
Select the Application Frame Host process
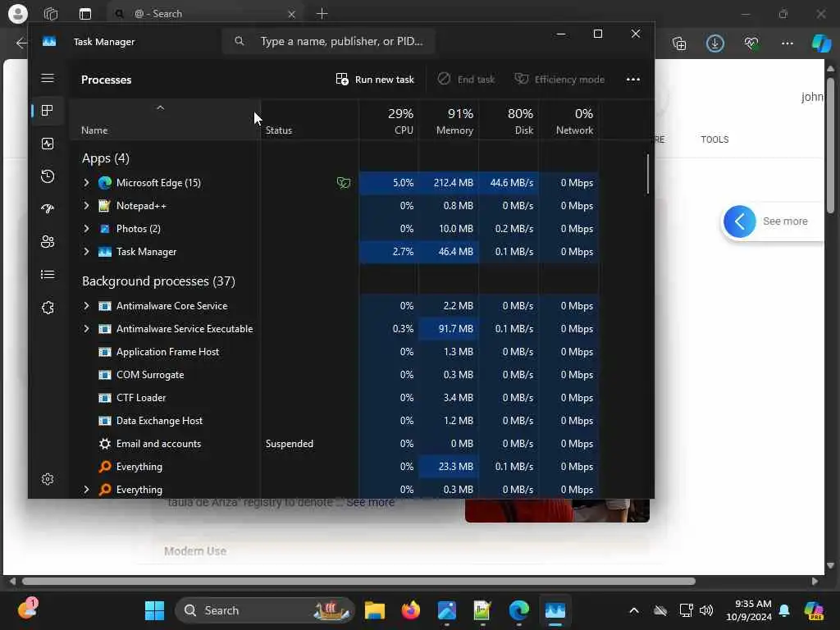point(335,352)
